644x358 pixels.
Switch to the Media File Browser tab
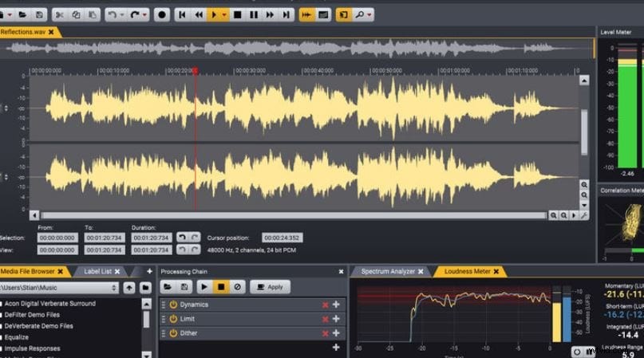27,271
